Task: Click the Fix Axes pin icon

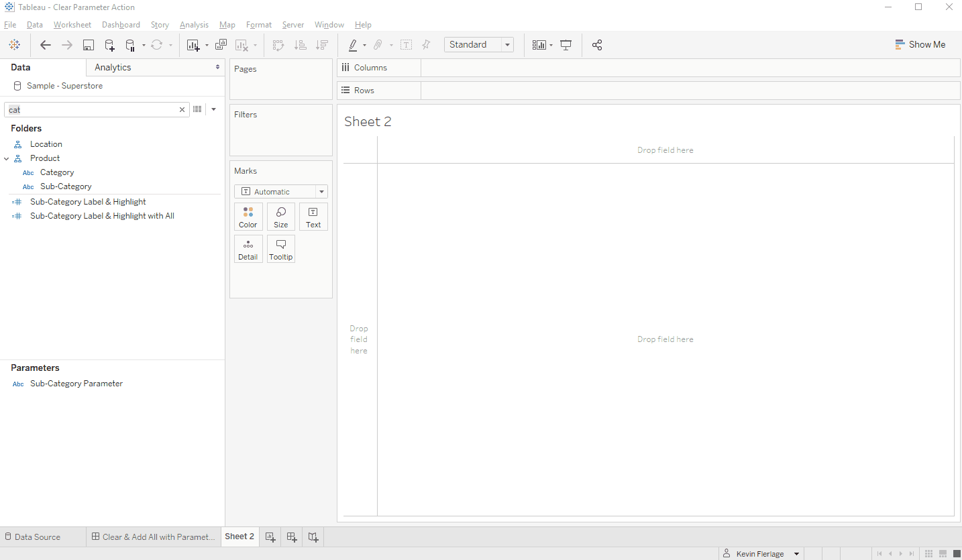Action: (426, 45)
